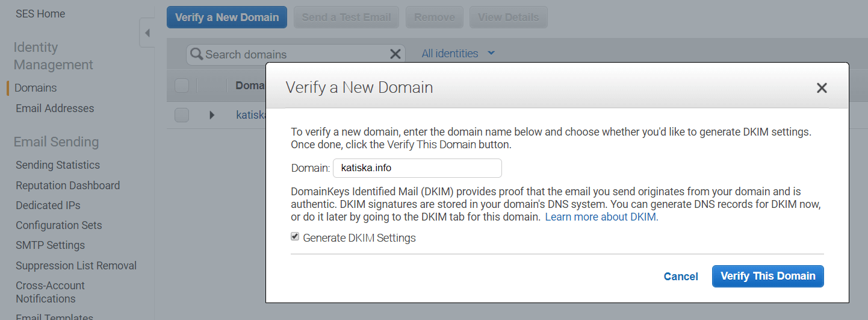
Task: Cancel the domain verification dialog
Action: [x=681, y=277]
